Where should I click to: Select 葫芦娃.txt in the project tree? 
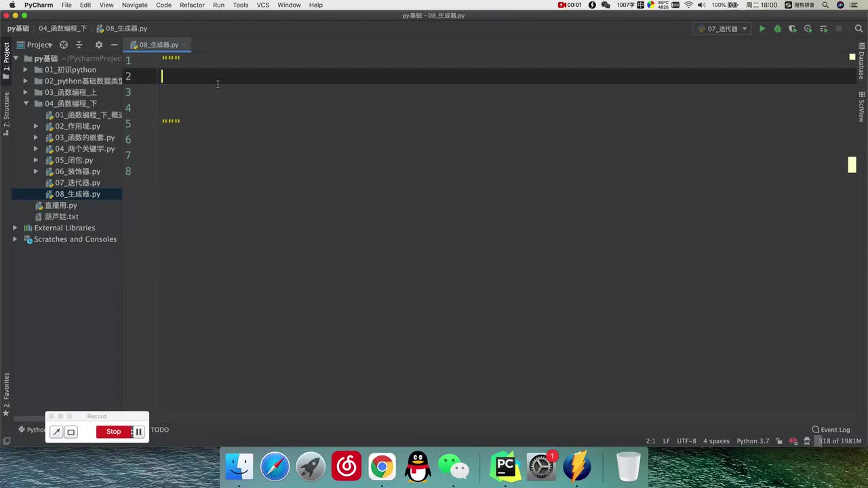pos(61,217)
